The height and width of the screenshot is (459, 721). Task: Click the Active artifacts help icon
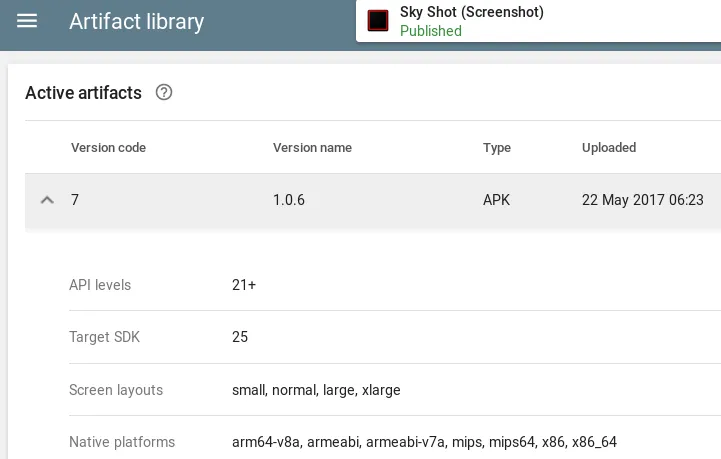(x=164, y=93)
